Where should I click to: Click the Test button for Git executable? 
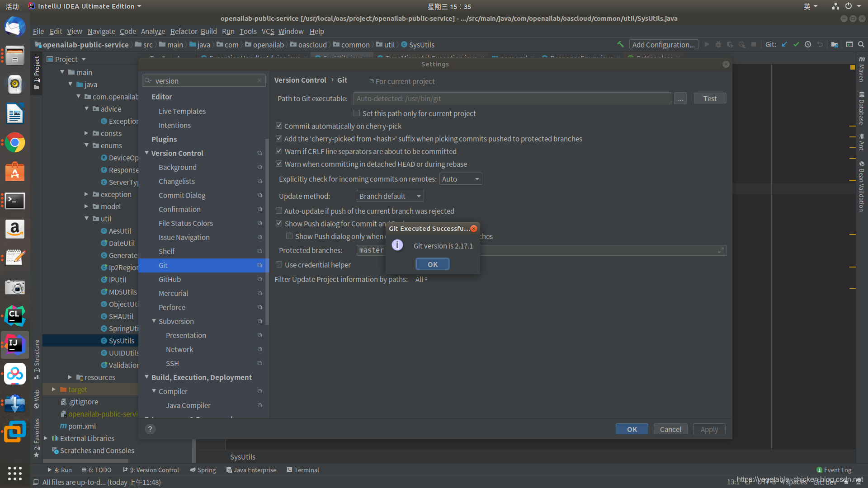click(709, 98)
